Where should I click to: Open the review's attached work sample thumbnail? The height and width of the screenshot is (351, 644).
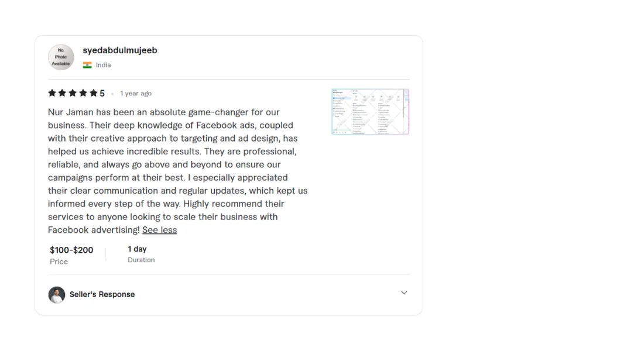click(370, 112)
